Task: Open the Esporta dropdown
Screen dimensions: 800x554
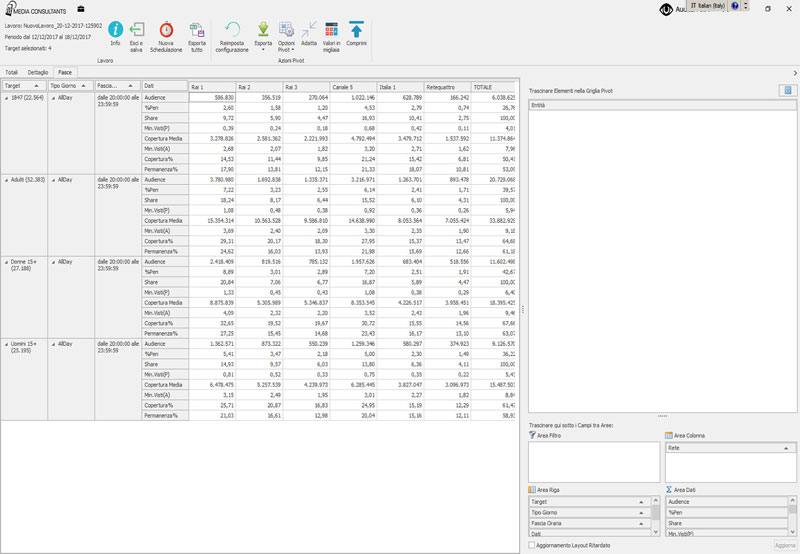Action: [263, 45]
